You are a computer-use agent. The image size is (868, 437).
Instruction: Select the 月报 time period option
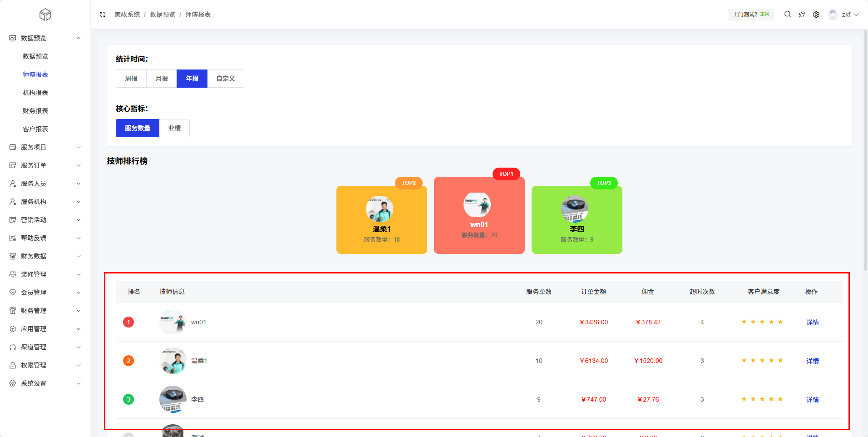pos(162,79)
